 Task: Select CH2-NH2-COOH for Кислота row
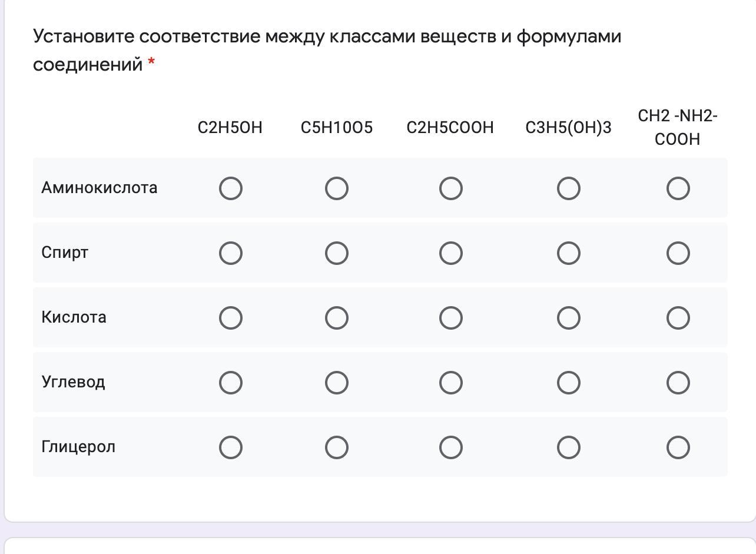[x=678, y=318]
